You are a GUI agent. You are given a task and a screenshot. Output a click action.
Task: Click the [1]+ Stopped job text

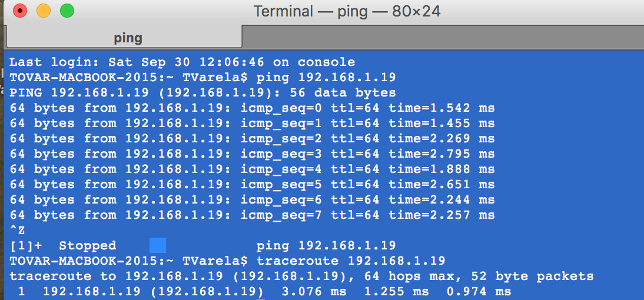63,246
